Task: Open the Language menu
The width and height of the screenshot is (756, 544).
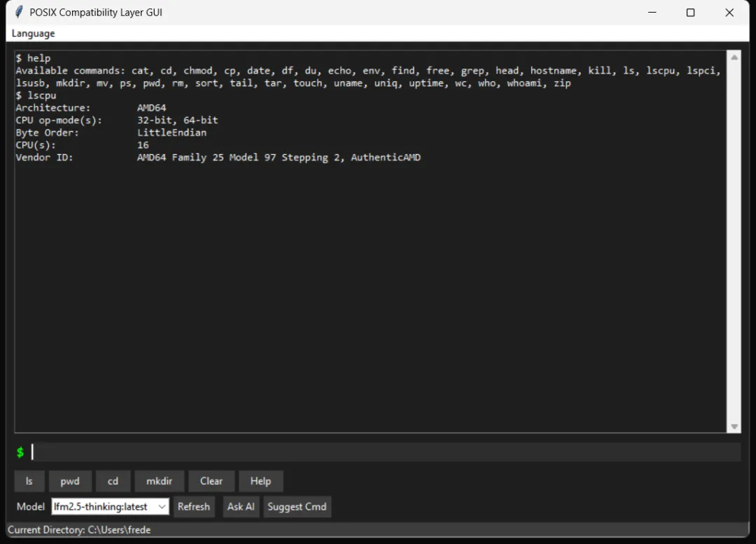Action: 34,34
